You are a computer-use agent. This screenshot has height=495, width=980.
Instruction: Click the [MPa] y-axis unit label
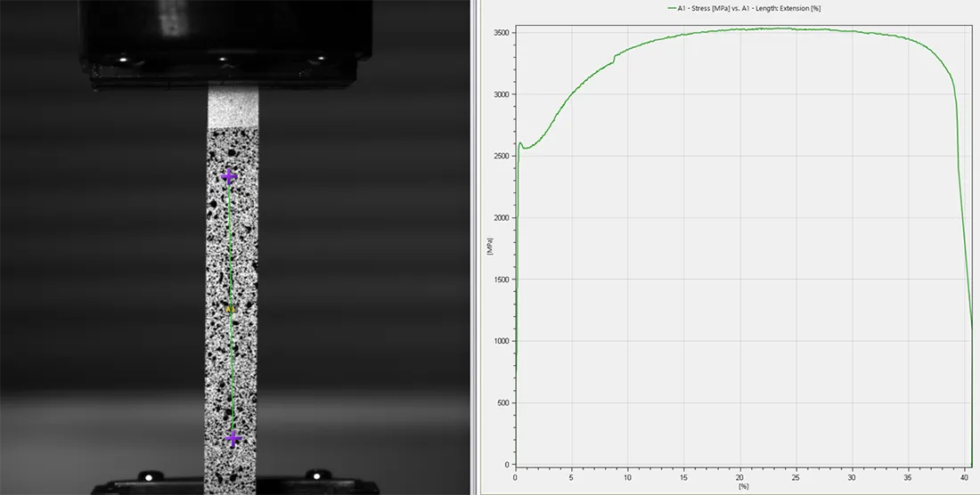489,248
